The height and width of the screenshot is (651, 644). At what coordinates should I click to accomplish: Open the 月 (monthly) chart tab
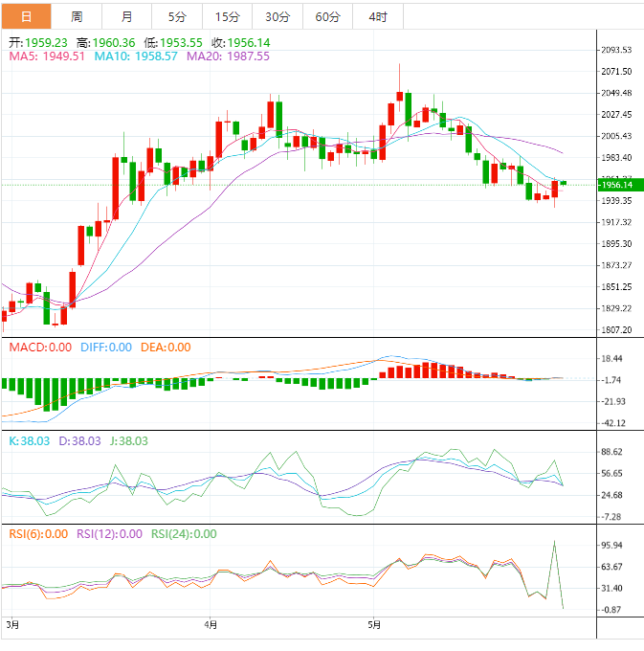tap(126, 16)
